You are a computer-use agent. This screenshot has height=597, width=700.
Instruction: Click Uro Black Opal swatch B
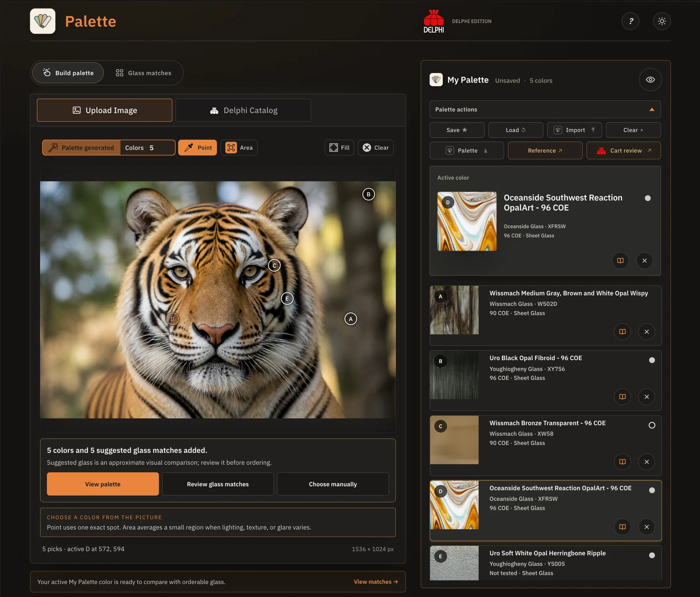[454, 375]
